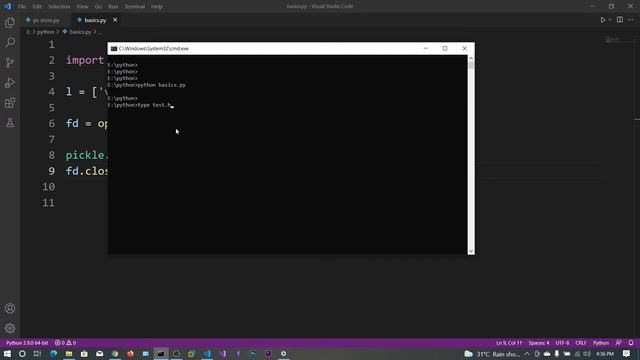Switch to the basics.py tab

click(95, 20)
